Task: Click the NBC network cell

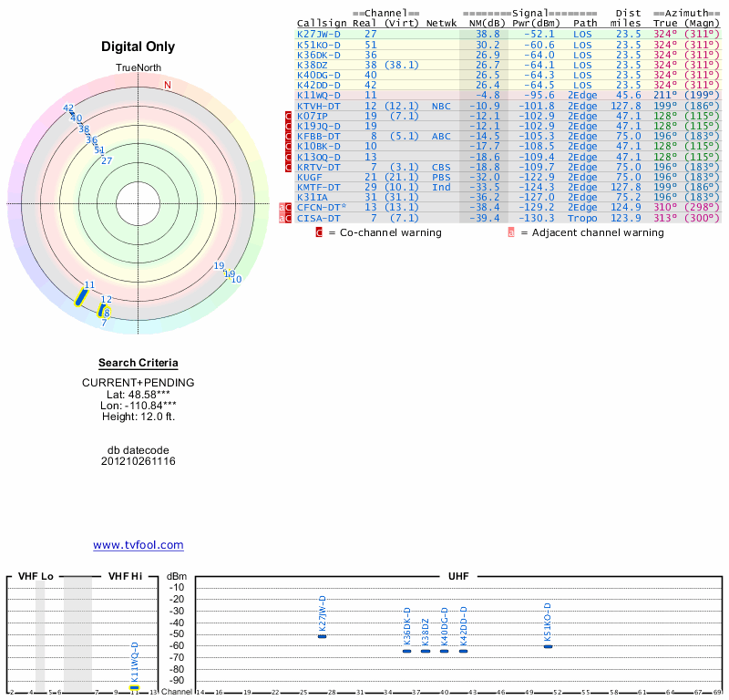Action: 441,106
